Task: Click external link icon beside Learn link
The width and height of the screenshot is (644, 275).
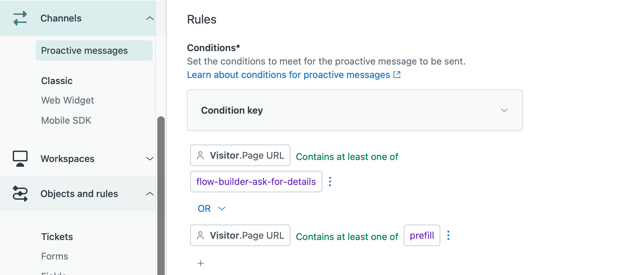Action: tap(397, 75)
